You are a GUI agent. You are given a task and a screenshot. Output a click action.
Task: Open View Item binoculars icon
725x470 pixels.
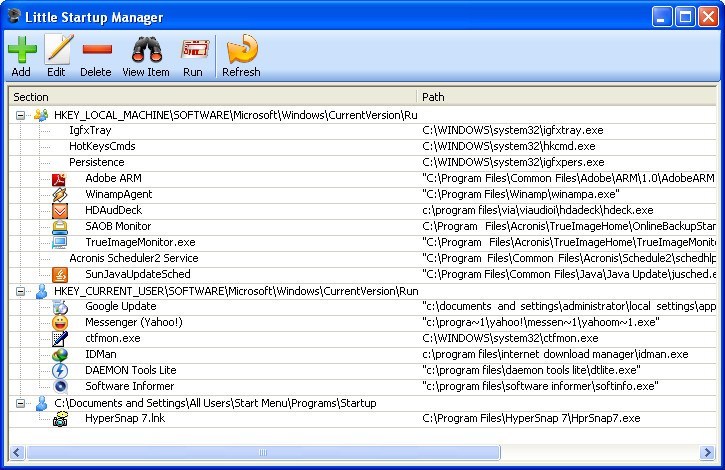pyautogui.click(x=147, y=49)
